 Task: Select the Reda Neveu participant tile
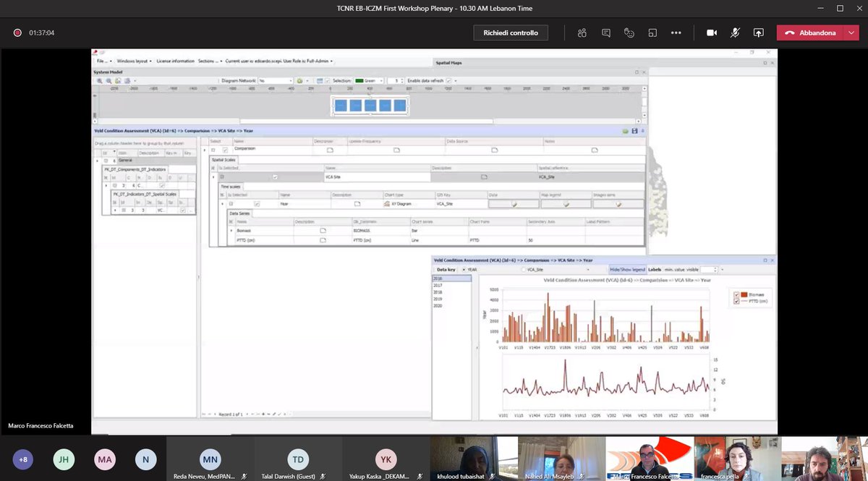210,459
